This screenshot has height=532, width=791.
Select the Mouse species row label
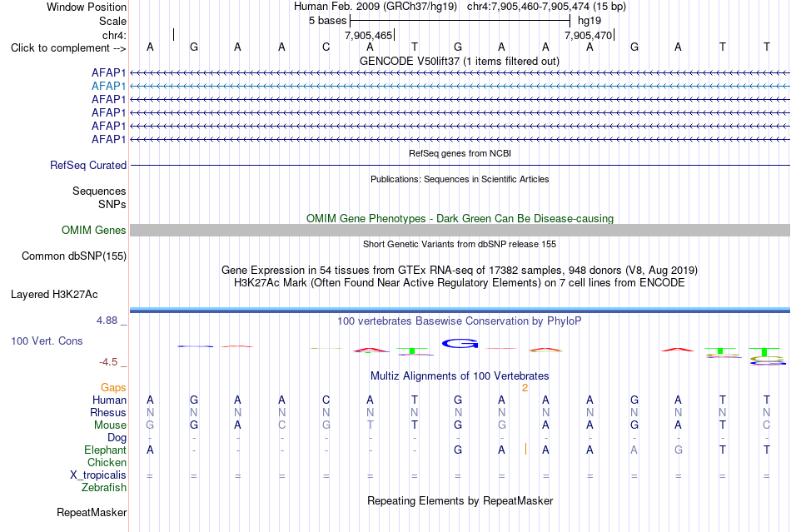click(110, 425)
